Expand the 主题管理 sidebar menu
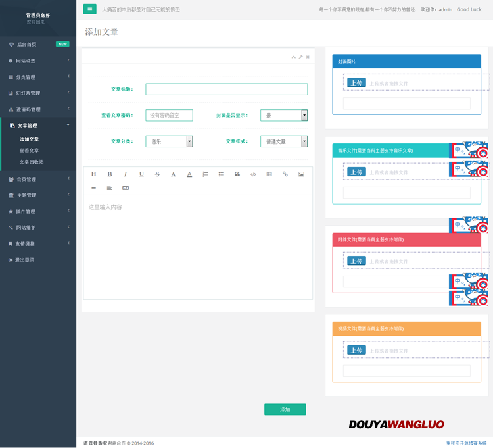493x448 pixels. (38, 195)
